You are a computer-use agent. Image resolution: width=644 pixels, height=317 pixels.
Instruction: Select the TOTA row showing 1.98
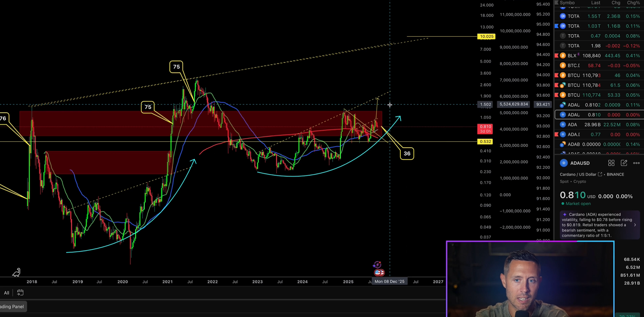(x=599, y=46)
